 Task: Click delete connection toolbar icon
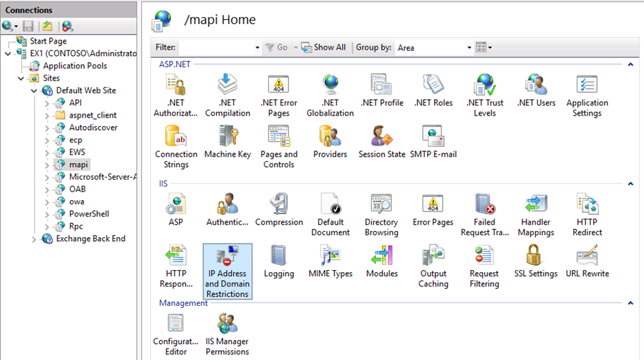coord(67,26)
